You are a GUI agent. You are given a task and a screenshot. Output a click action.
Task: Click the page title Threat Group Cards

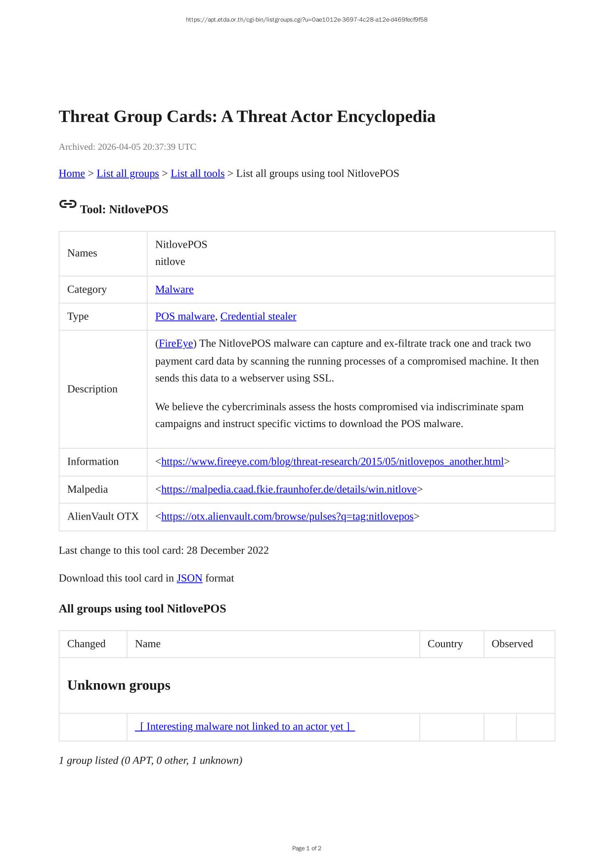tap(247, 117)
